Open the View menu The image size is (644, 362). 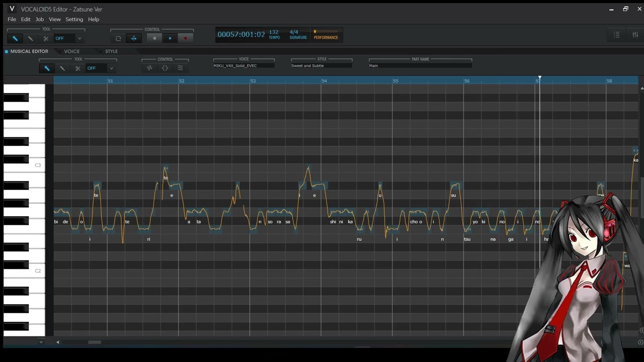click(55, 19)
